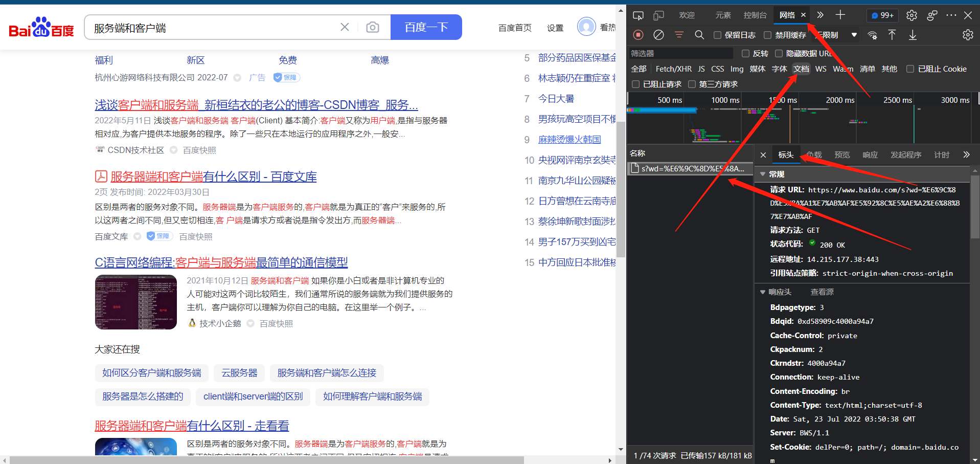
Task: Toggle the network filter bar icon
Action: pyautogui.click(x=679, y=35)
